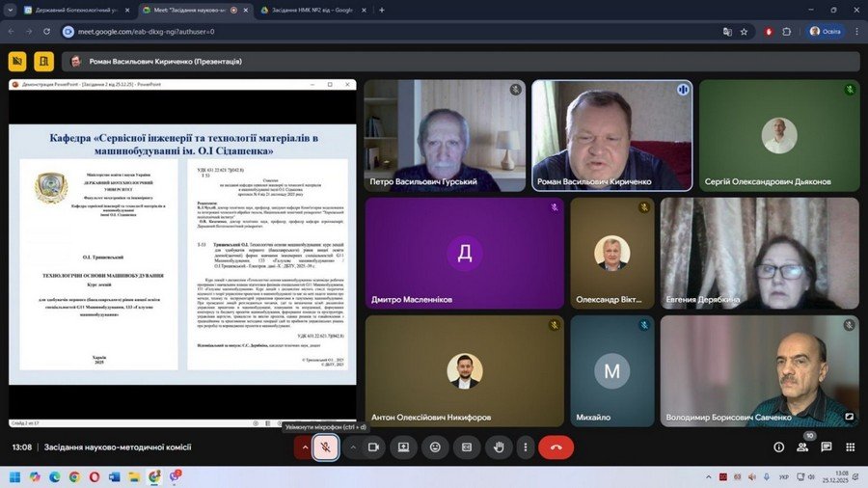This screenshot has height=488, width=868.
Task: Open Windows Start menu on taskbar
Action: pyautogui.click(x=14, y=476)
